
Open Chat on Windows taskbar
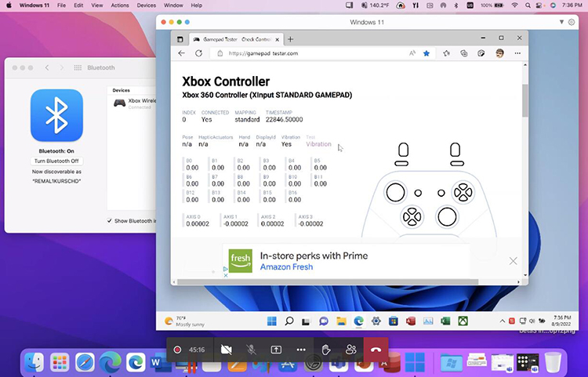pyautogui.click(x=324, y=321)
